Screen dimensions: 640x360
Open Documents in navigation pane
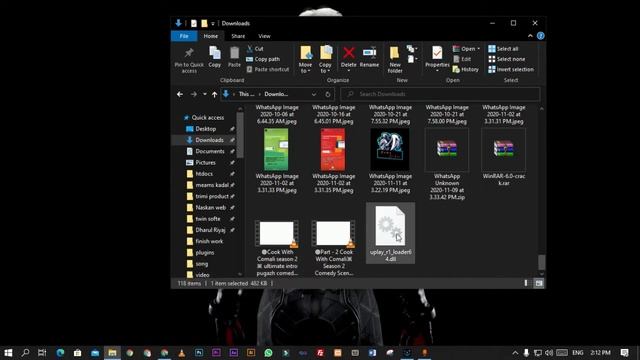[210, 151]
